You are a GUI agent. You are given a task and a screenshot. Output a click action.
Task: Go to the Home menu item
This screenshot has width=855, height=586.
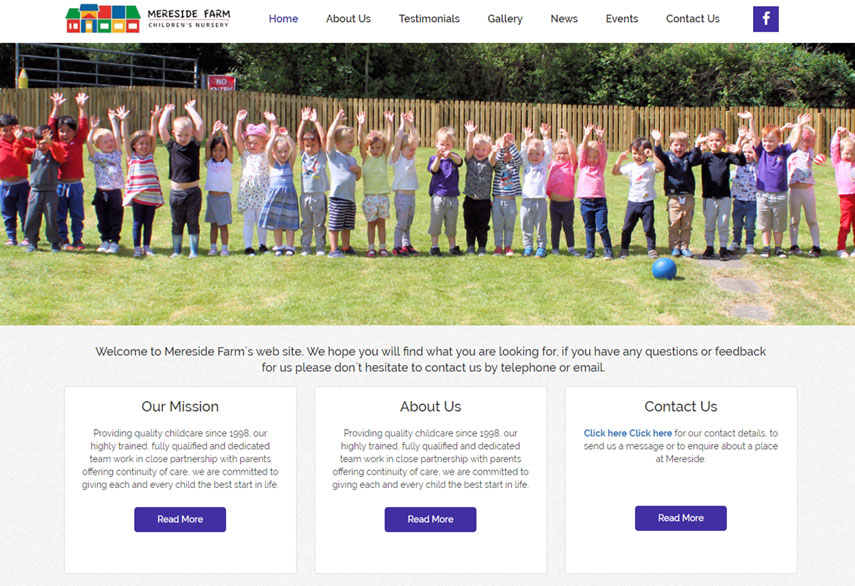(283, 19)
